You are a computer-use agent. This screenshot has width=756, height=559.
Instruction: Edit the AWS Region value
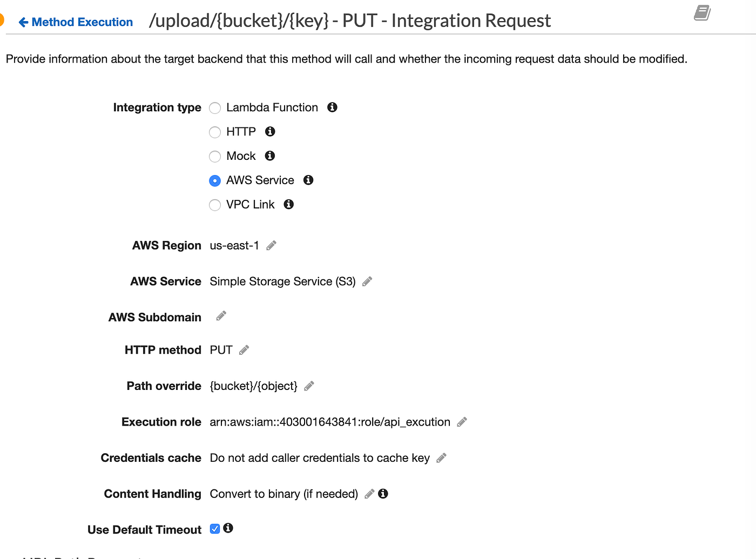(x=271, y=245)
